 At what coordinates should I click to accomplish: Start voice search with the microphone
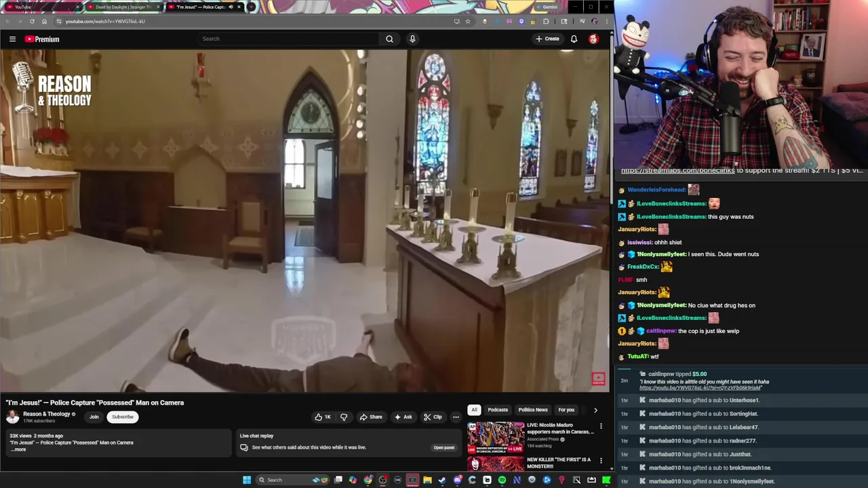[412, 39]
